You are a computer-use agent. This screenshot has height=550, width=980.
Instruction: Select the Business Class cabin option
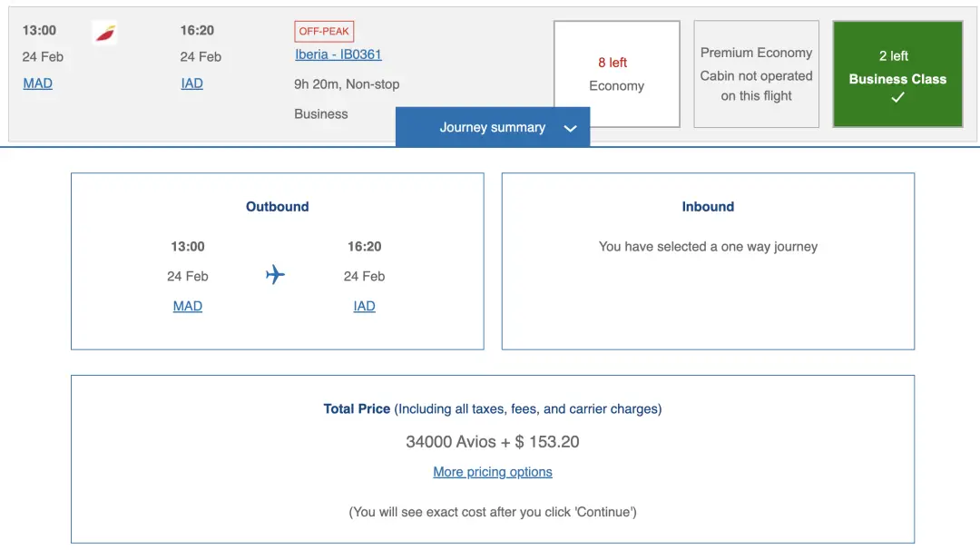pyautogui.click(x=897, y=74)
